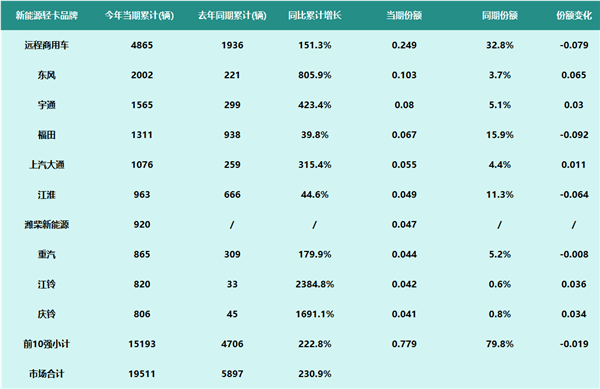Click the 福田 row label

(x=47, y=135)
